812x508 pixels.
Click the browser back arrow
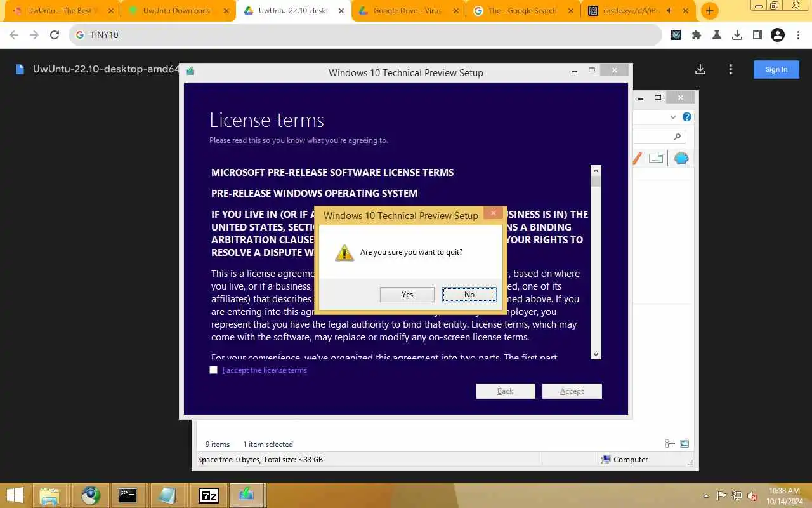14,36
